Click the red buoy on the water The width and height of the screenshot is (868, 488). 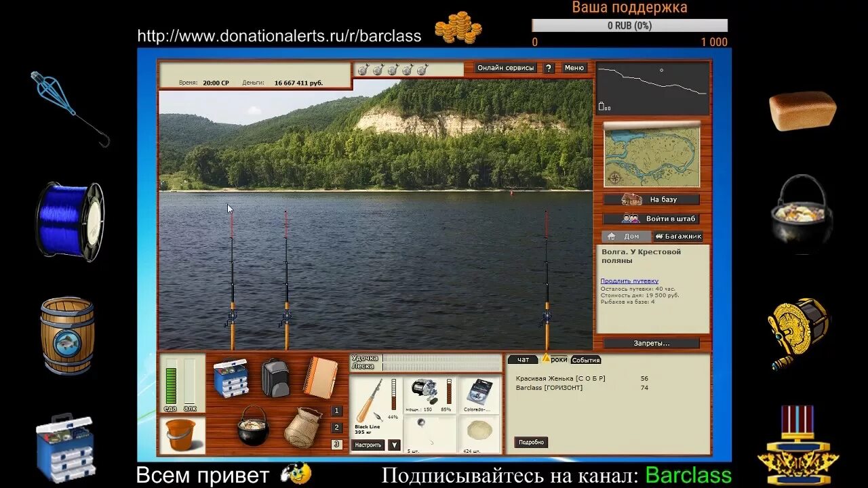tap(511, 193)
